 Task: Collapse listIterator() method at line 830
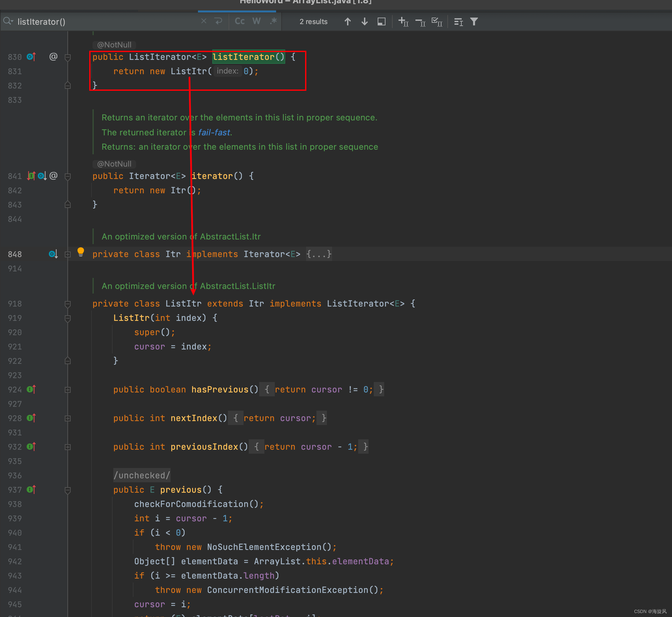click(67, 57)
